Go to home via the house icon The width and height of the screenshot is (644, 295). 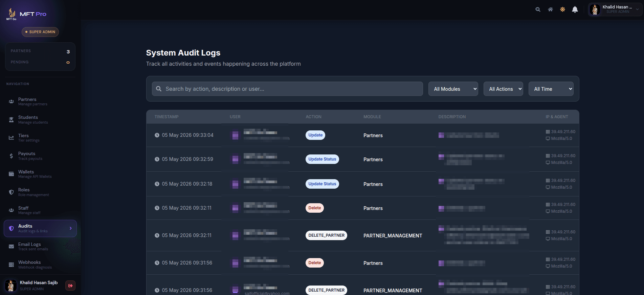pos(550,9)
